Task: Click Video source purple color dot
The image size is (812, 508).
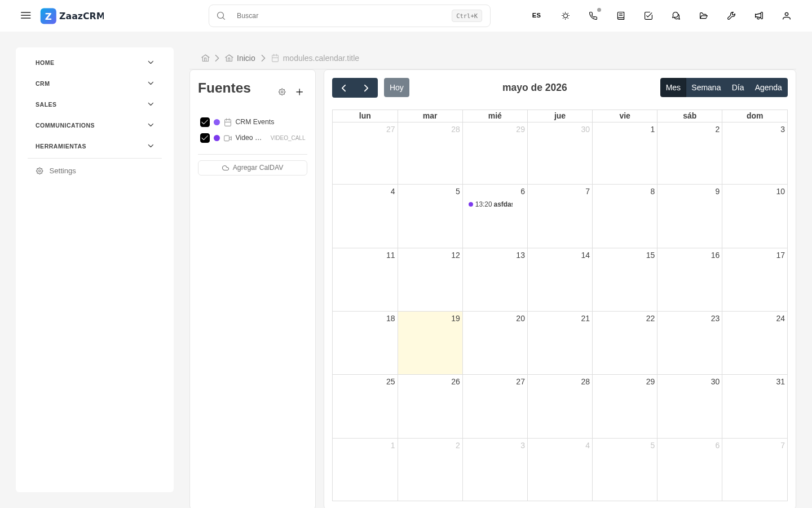Action: click(217, 138)
